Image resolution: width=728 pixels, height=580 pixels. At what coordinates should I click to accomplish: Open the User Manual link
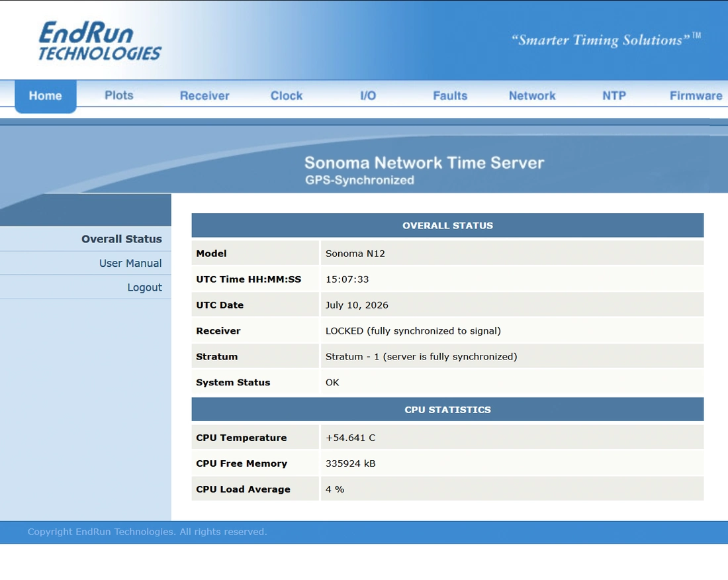130,264
